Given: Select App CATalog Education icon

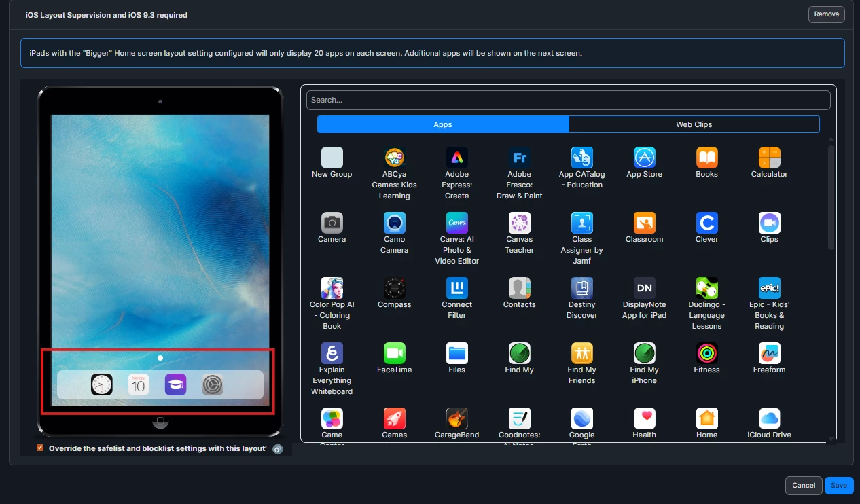Looking at the screenshot, I should [581, 158].
